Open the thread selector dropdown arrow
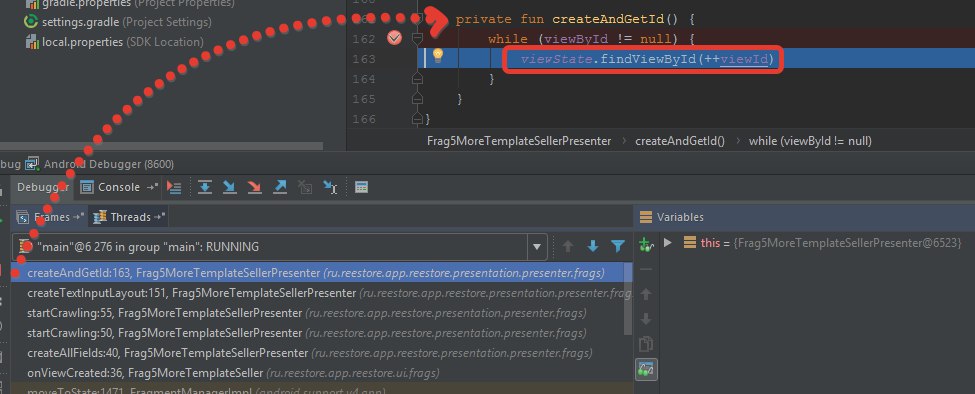The height and width of the screenshot is (394, 975). 537,247
